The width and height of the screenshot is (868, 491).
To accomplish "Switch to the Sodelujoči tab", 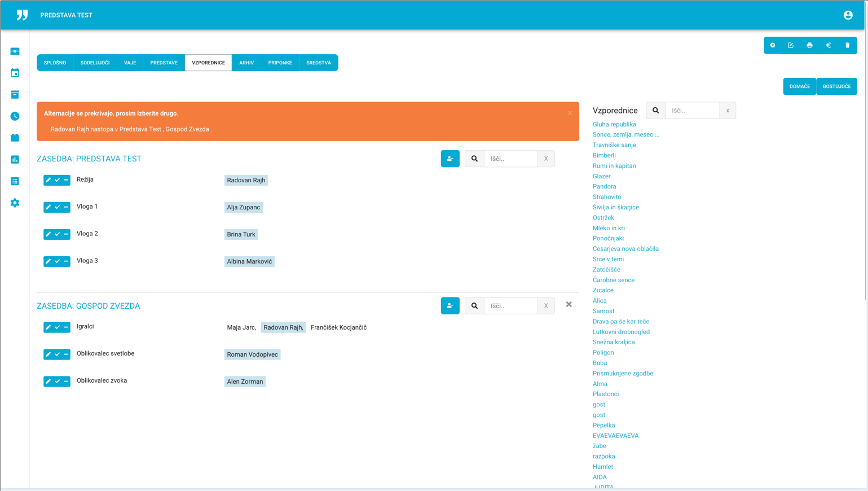I will pyautogui.click(x=95, y=63).
